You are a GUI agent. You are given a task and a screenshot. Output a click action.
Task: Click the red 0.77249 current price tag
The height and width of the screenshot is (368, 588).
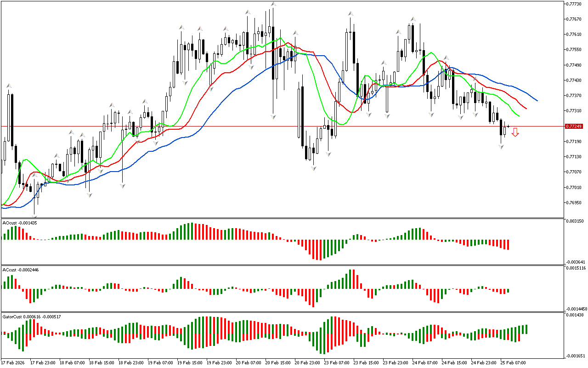[x=574, y=126]
